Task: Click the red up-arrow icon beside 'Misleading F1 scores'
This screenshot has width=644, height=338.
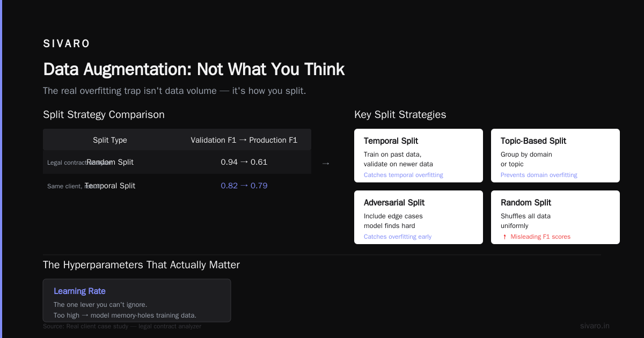Action: click(x=504, y=237)
